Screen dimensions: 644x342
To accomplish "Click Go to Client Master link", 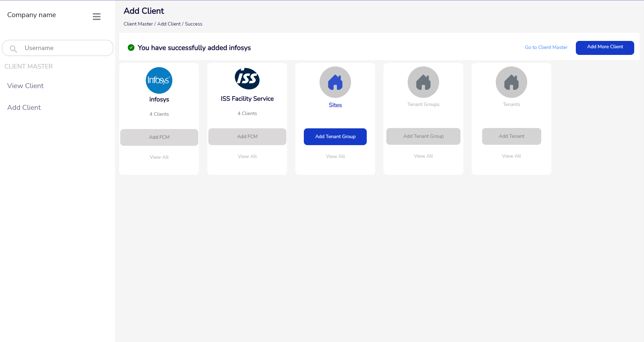I will (x=546, y=47).
